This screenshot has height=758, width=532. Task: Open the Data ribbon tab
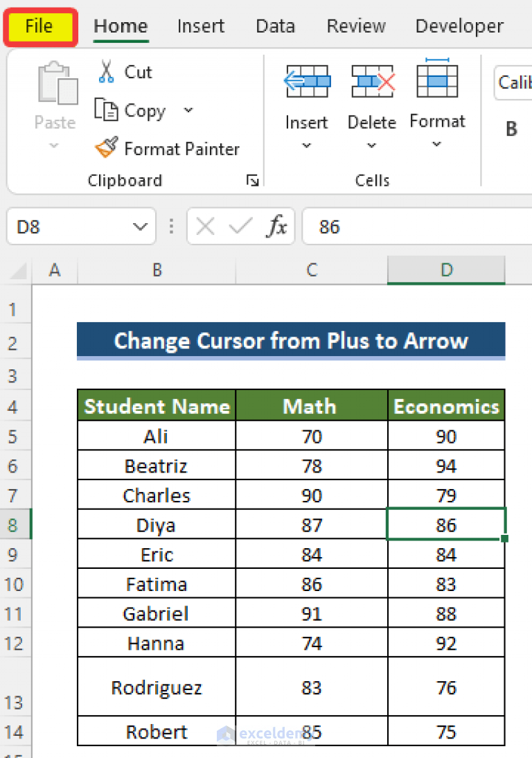[x=275, y=26]
